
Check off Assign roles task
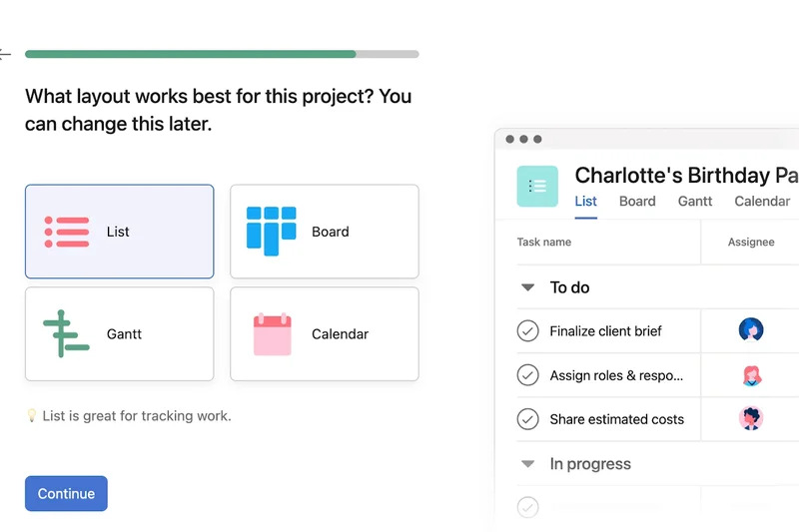(x=527, y=375)
